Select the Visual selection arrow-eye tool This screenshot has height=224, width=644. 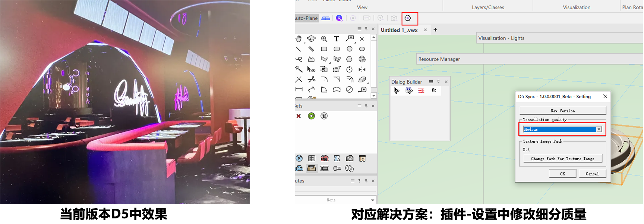click(311, 69)
